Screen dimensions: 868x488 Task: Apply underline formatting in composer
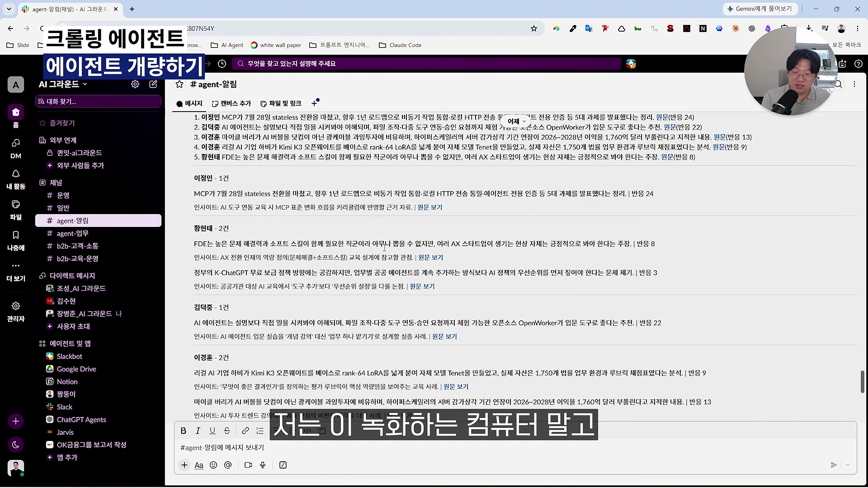212,431
